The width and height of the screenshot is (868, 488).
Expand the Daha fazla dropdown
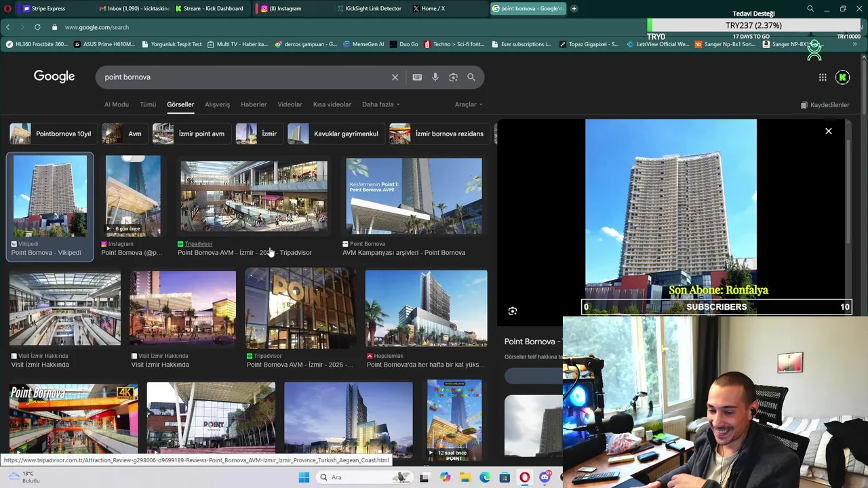pos(380,104)
